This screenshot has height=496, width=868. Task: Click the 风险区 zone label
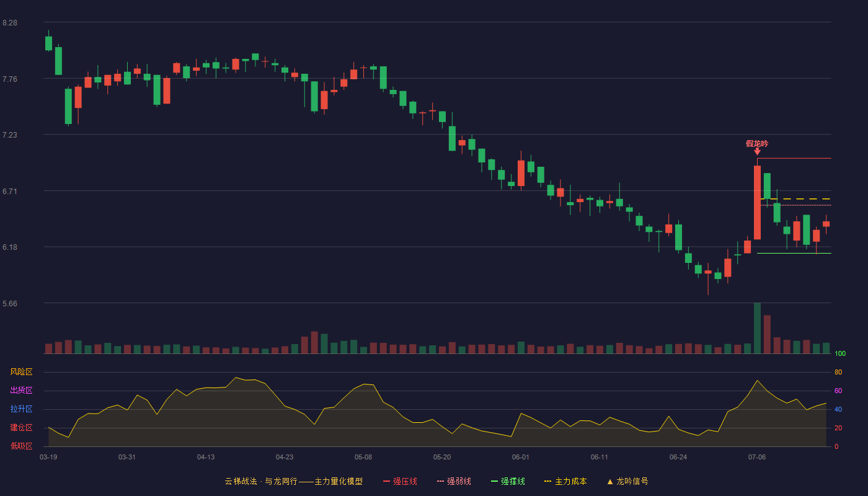coord(21,372)
